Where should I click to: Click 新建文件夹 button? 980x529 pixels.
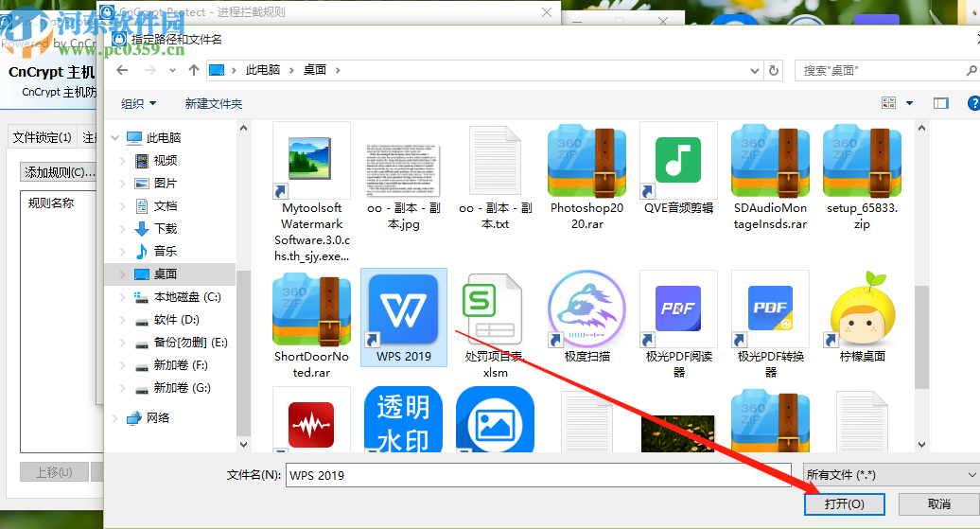tap(213, 104)
